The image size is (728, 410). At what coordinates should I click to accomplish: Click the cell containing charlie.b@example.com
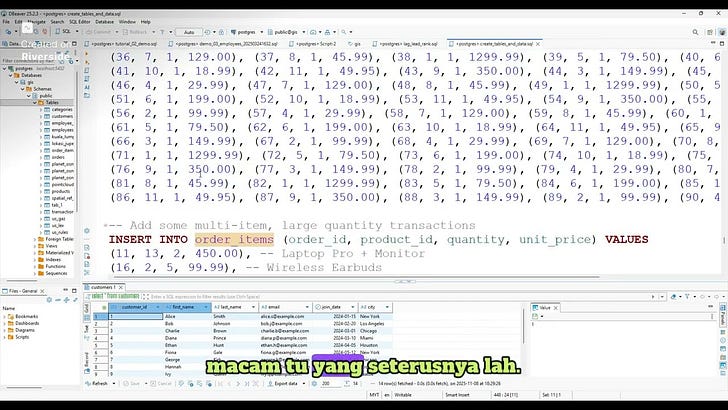[x=285, y=331]
